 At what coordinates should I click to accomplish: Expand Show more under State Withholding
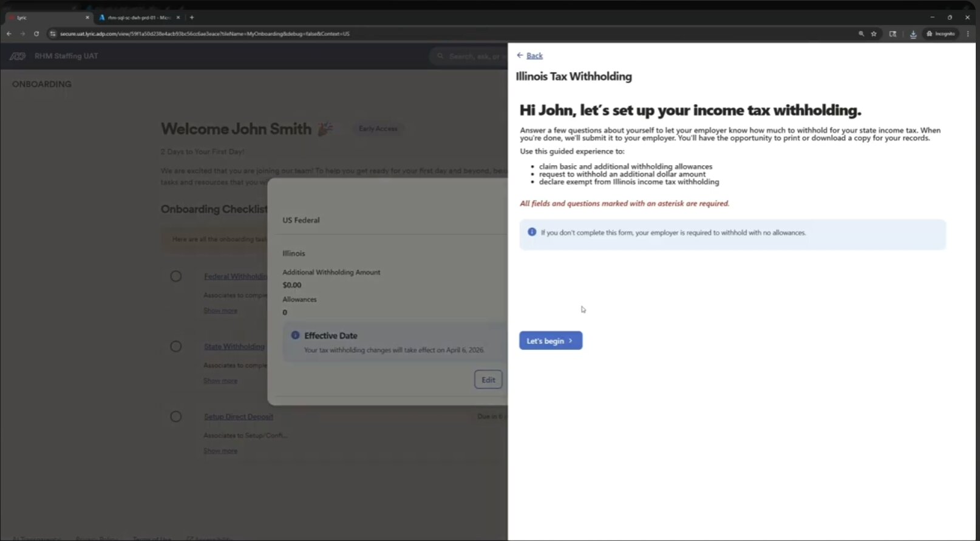tap(220, 381)
